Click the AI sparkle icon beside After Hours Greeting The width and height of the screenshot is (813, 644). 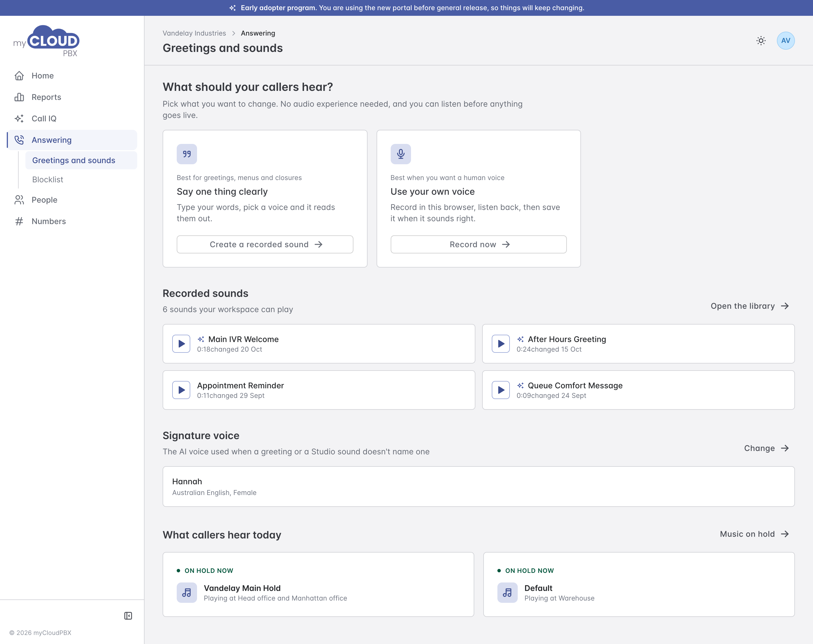tap(520, 339)
